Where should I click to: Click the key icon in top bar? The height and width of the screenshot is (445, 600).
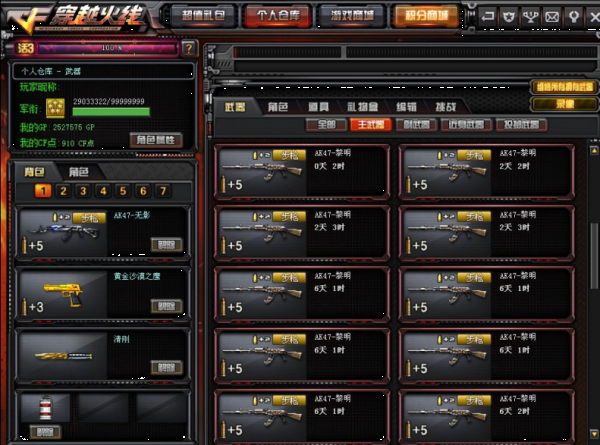[573, 17]
